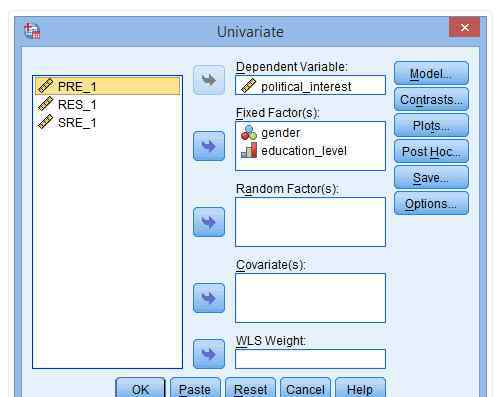Click the ruler icon beside PRE_1
The image size is (503, 397).
[46, 86]
